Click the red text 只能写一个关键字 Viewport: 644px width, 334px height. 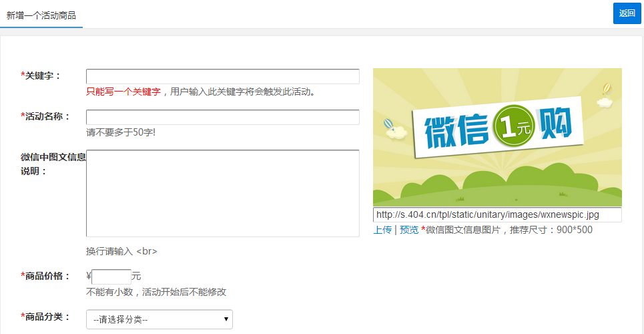click(123, 92)
